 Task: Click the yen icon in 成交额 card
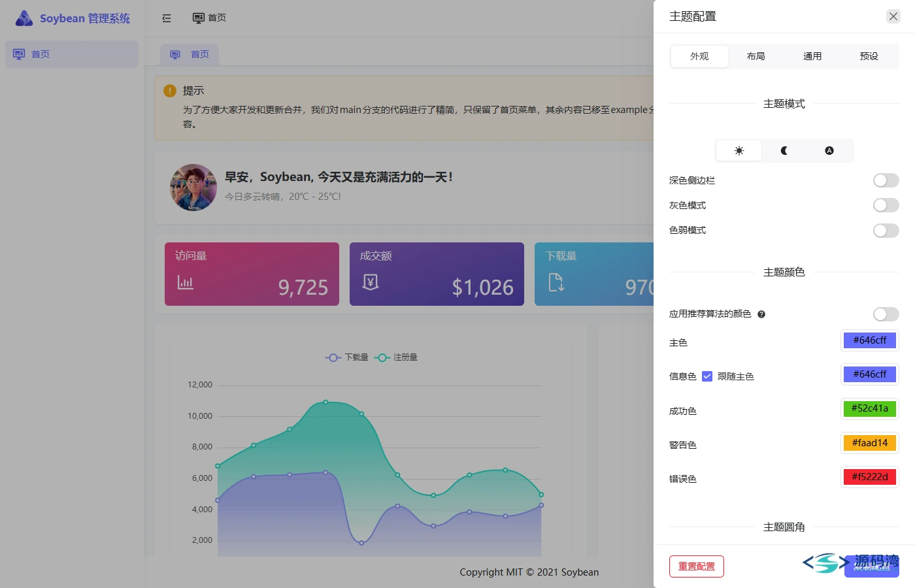371,282
